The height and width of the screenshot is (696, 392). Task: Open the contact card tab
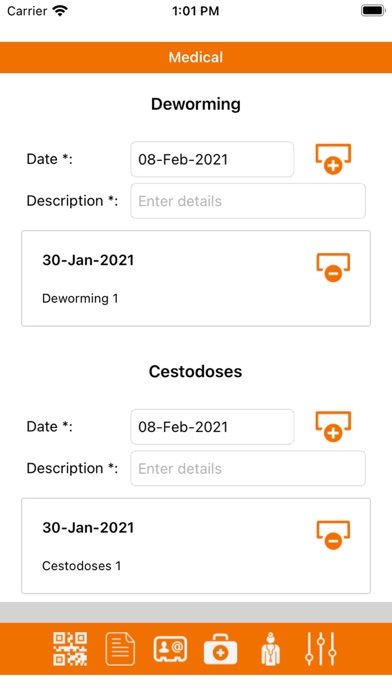tap(170, 649)
